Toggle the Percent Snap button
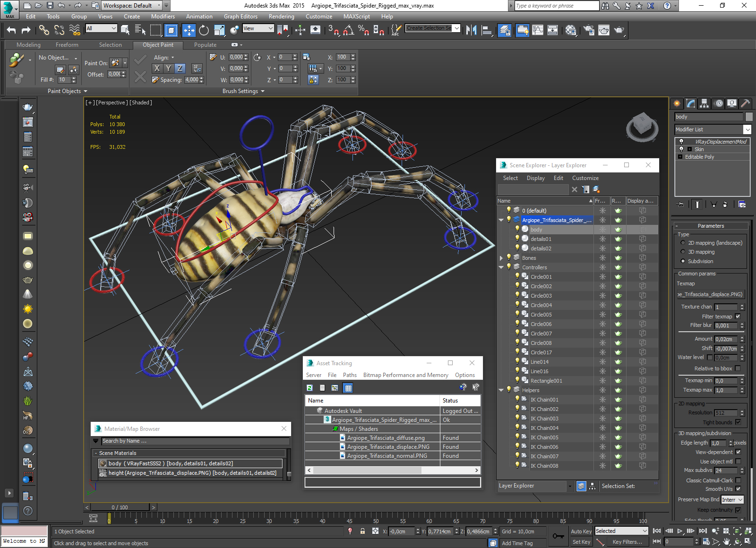The height and width of the screenshot is (548, 756). click(363, 30)
